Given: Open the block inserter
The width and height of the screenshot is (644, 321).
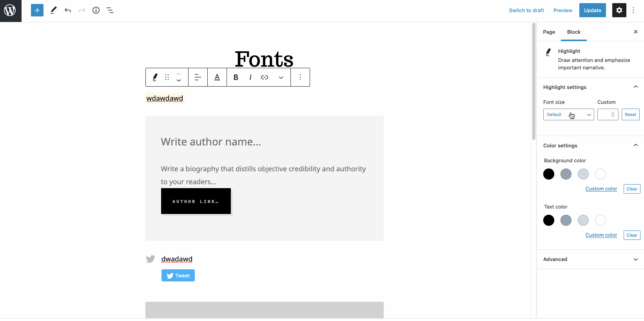Looking at the screenshot, I should 37,10.
